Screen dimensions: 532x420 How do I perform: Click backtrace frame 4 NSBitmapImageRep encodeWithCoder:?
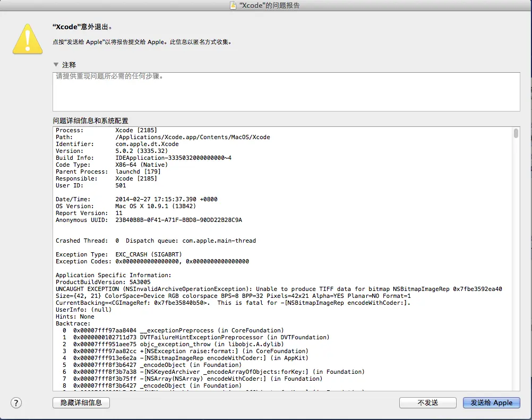tap(185, 358)
